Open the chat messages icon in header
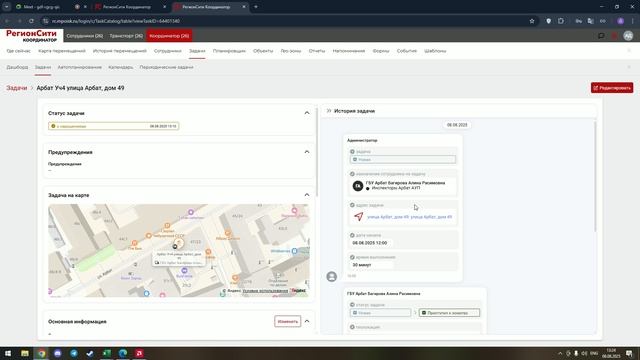Image resolution: width=640 pixels, height=360 pixels. click(601, 36)
